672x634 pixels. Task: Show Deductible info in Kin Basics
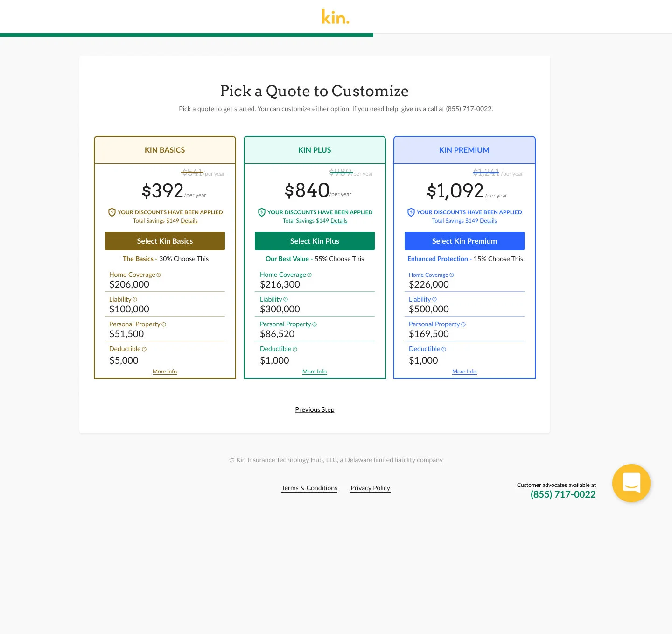(144, 349)
